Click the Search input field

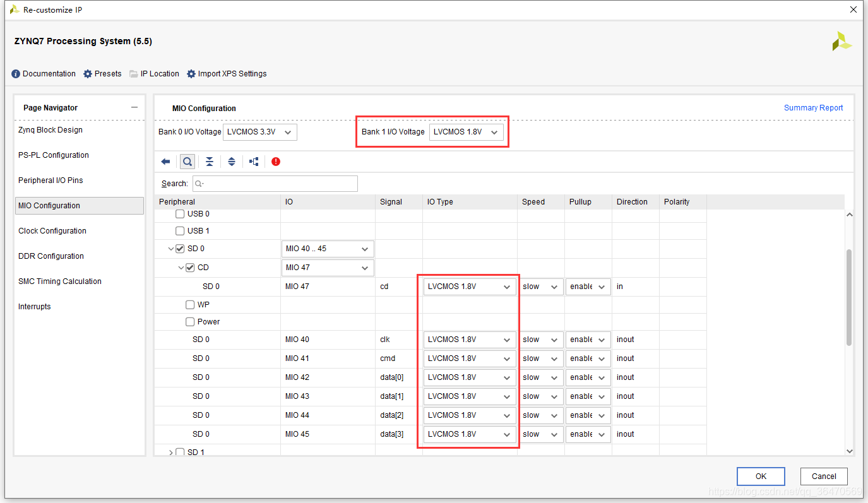[275, 184]
